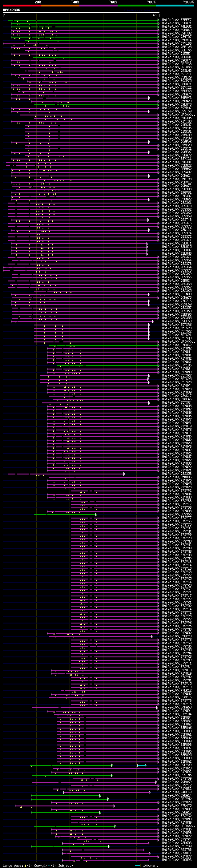Choose UniRef100_B2BA72 from the list
Screen dimensions: 197x868
(177, 155)
